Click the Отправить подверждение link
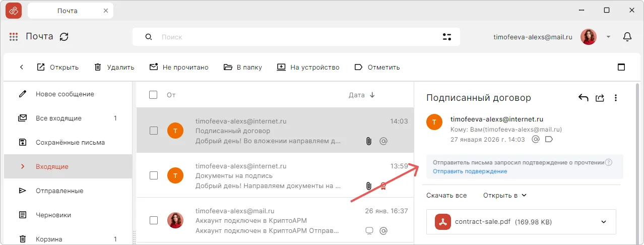The height and width of the screenshot is (245, 644). (470, 171)
